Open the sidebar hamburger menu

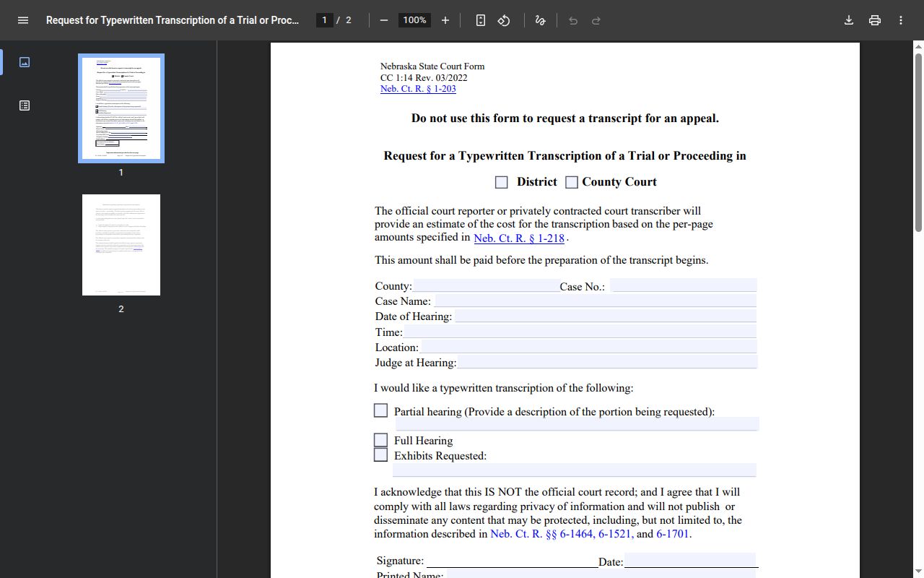click(23, 20)
